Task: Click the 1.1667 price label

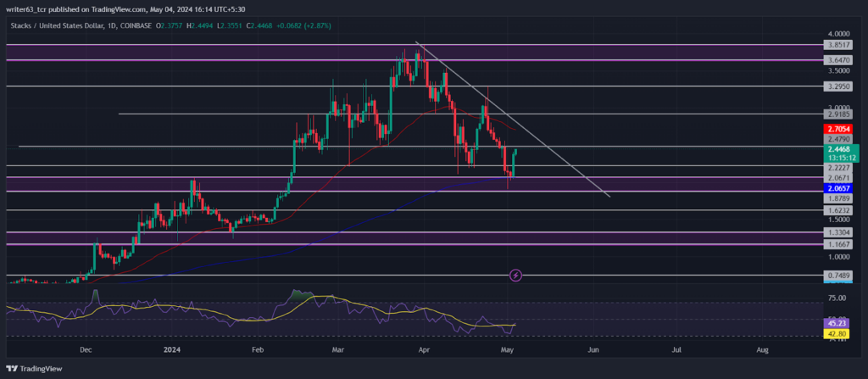Action: pyautogui.click(x=837, y=244)
